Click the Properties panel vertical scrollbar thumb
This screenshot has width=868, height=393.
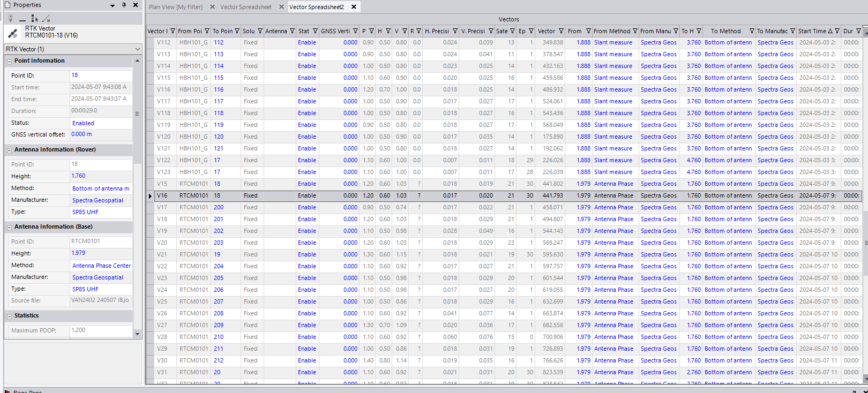[x=137, y=114]
